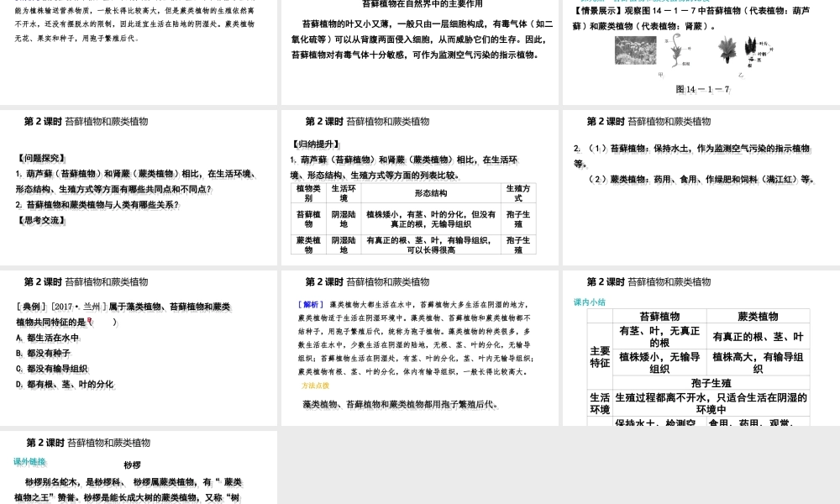Click the 【思考交流】 heading
Viewport: 840px width, 504px height.
click(x=41, y=220)
